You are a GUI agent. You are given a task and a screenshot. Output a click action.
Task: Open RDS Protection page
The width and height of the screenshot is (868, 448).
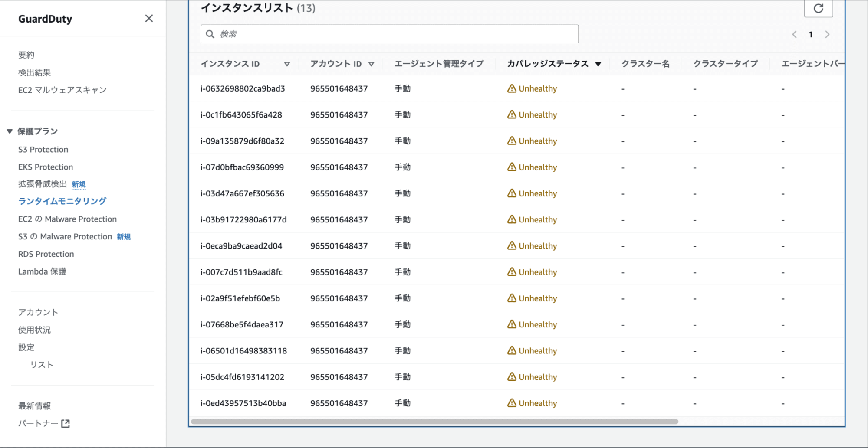46,254
